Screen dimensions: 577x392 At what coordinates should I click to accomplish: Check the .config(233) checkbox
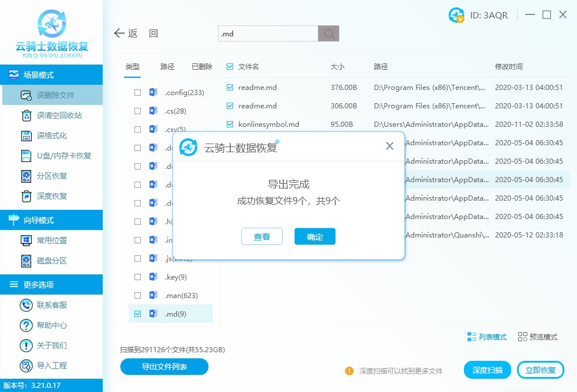(138, 93)
